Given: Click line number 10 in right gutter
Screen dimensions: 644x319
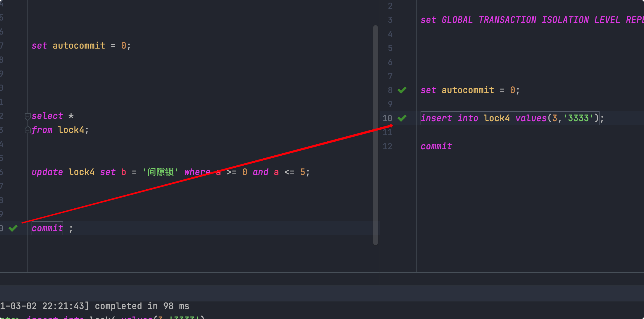Looking at the screenshot, I should (x=387, y=118).
